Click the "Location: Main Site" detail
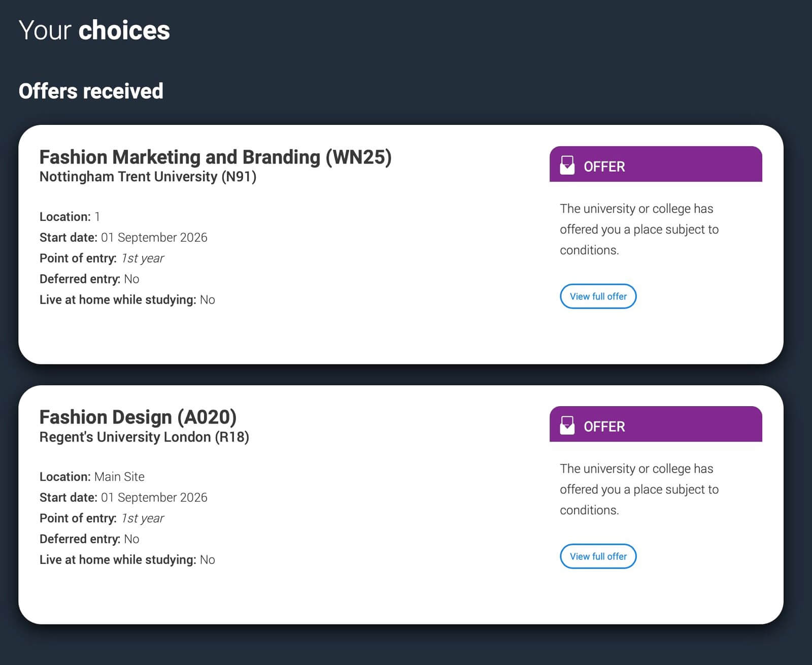The width and height of the screenshot is (812, 665). (x=92, y=477)
